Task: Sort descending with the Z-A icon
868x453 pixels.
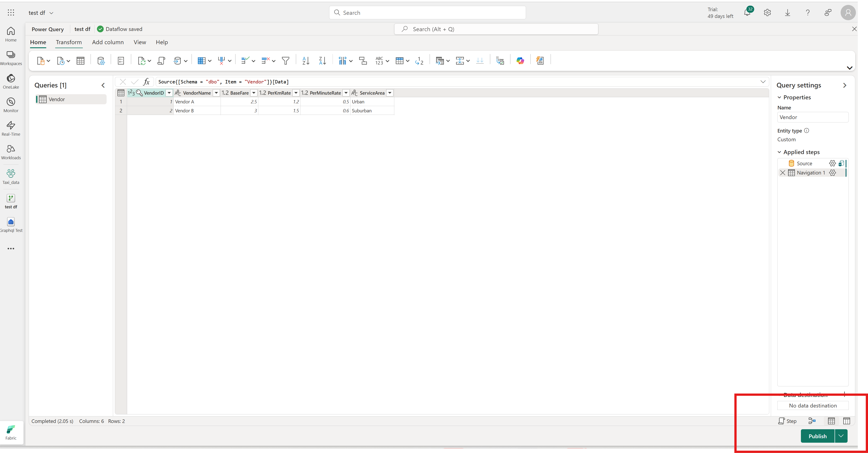Action: click(322, 61)
